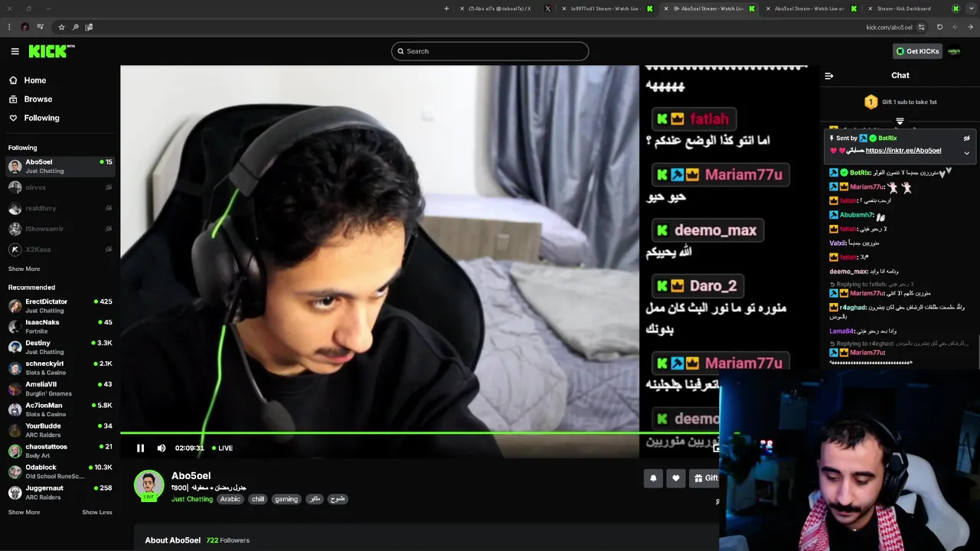980x551 pixels.
Task: Select the Arabic tag
Action: coord(230,499)
